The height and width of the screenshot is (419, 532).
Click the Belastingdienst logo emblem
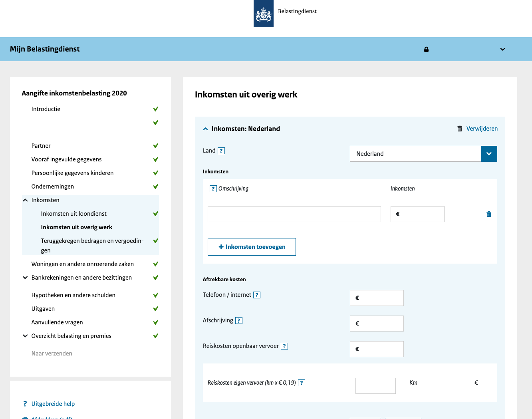(x=264, y=14)
